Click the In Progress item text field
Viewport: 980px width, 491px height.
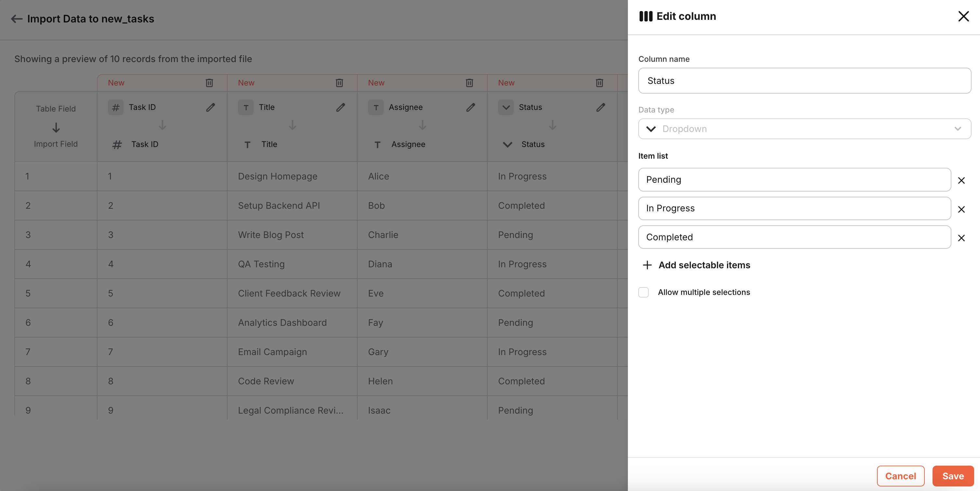[x=795, y=208]
